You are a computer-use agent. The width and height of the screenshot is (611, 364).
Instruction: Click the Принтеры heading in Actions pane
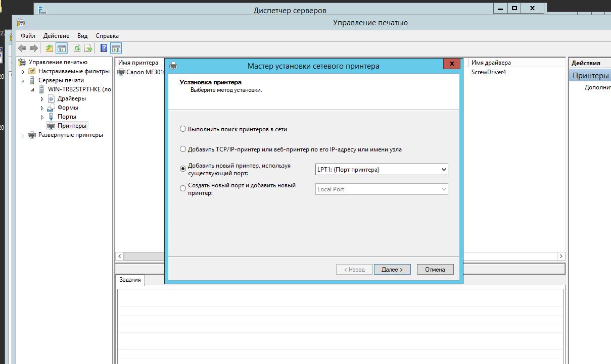point(590,76)
